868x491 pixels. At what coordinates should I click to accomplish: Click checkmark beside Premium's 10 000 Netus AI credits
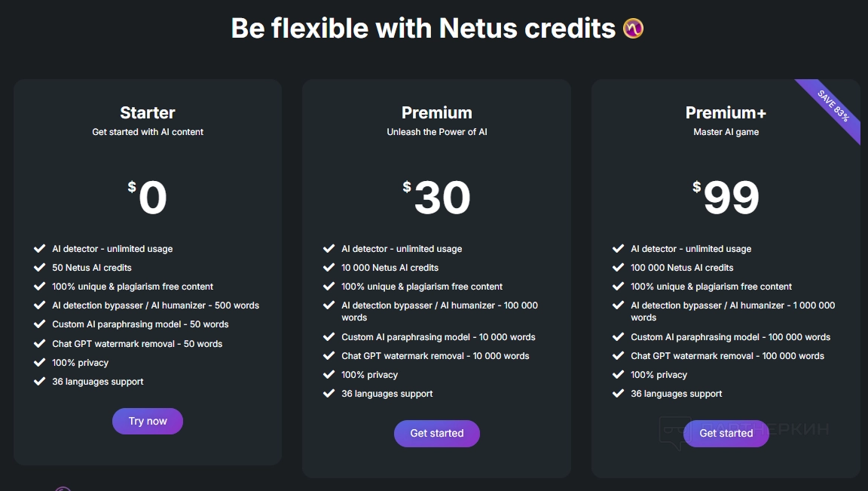pyautogui.click(x=329, y=267)
